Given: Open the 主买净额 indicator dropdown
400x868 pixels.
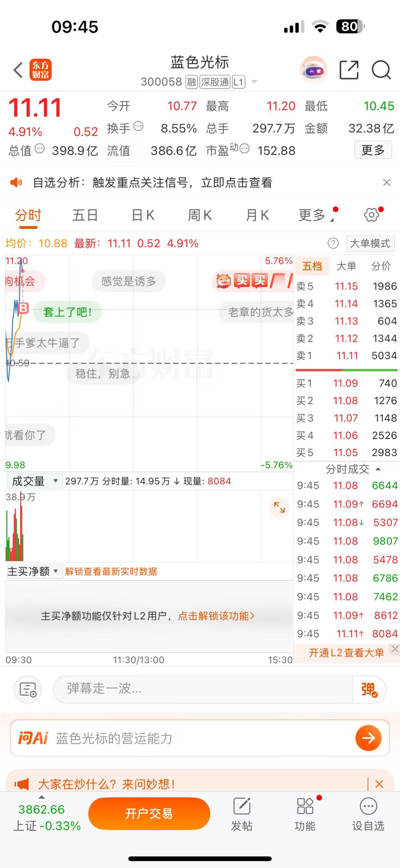Looking at the screenshot, I should pyautogui.click(x=34, y=572).
